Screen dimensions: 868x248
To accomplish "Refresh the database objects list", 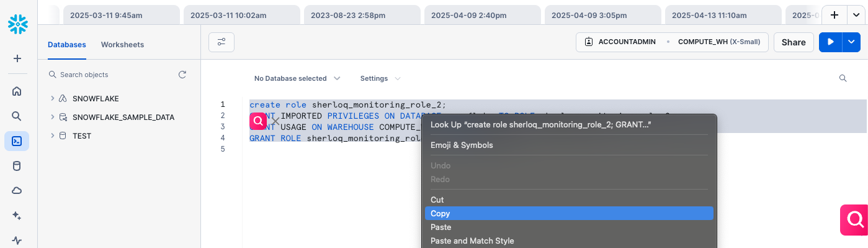I will 182,75.
